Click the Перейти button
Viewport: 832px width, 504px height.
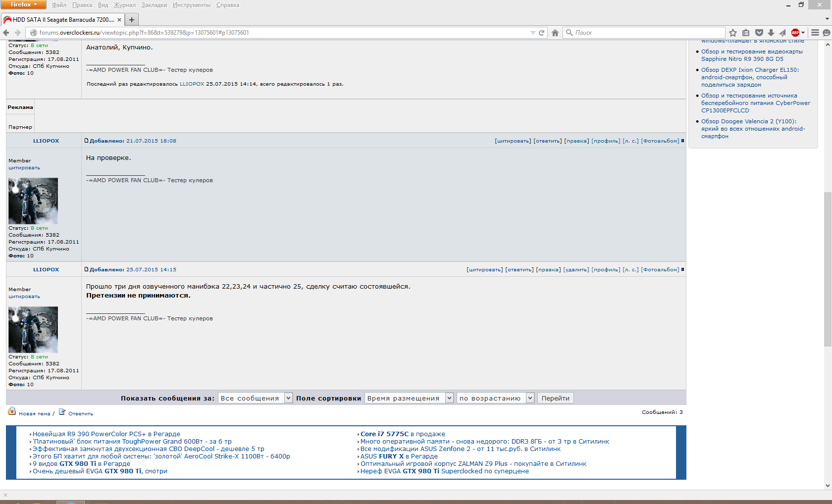pyautogui.click(x=555, y=398)
